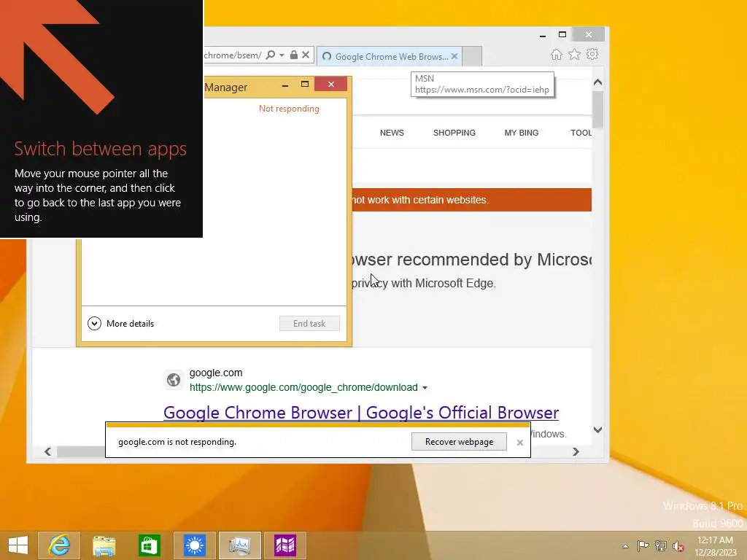The width and height of the screenshot is (747, 560).
Task: Click the muted volume tray icon
Action: click(x=678, y=545)
